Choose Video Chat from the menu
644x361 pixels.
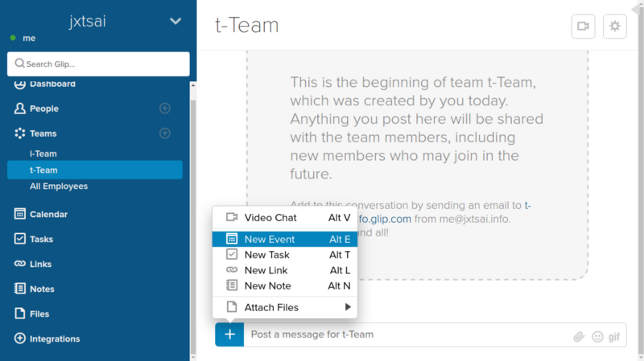click(285, 217)
